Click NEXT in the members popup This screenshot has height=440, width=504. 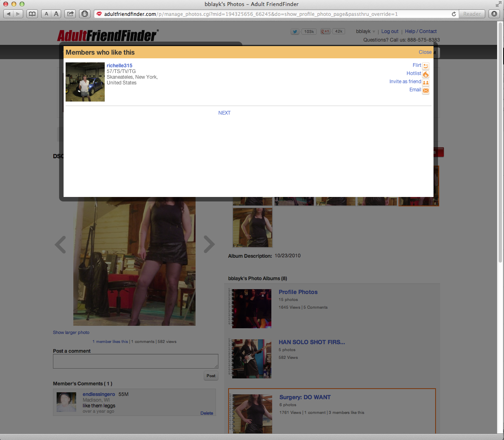point(224,113)
